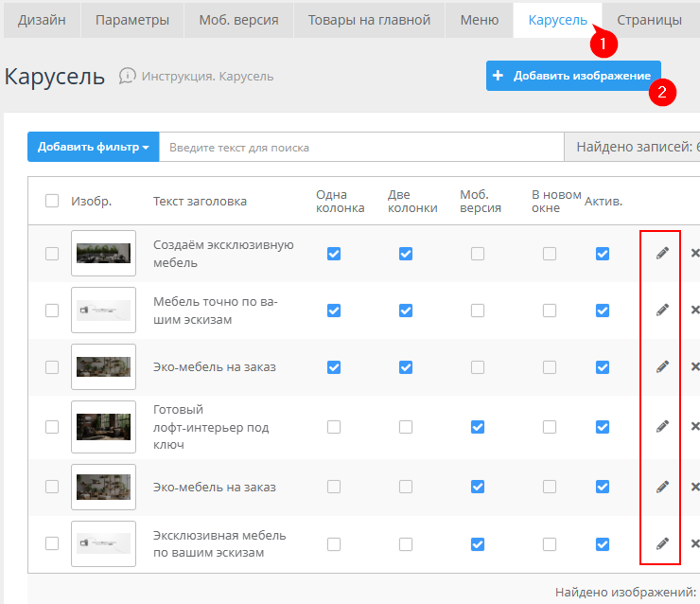Focus the search field 'Введите текст для поиска'
Viewport: 700px width, 604px height.
click(x=361, y=147)
